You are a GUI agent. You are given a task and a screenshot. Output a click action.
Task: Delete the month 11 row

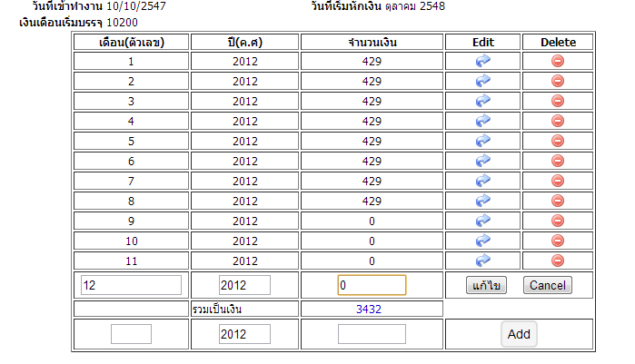pyautogui.click(x=558, y=261)
